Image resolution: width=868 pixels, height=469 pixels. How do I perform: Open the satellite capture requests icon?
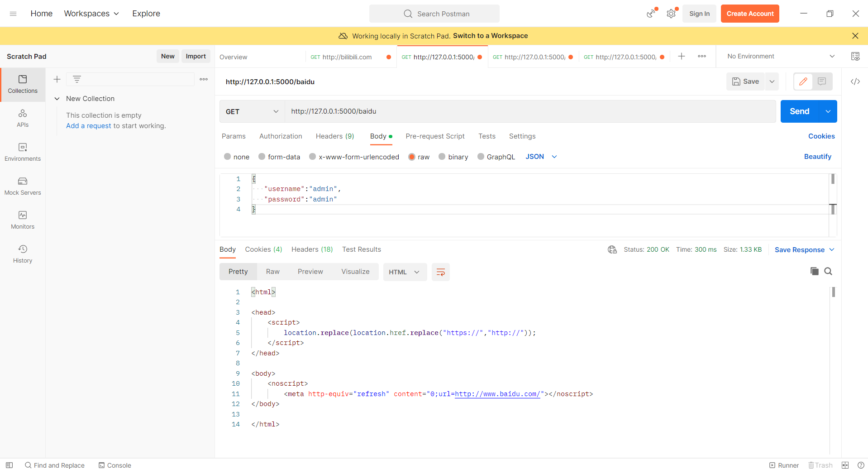651,14
